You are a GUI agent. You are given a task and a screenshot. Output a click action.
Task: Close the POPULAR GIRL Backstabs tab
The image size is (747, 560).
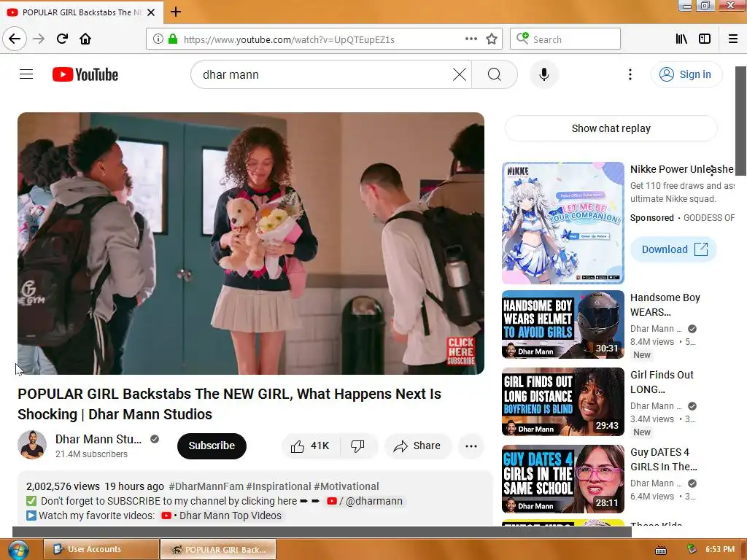(151, 12)
